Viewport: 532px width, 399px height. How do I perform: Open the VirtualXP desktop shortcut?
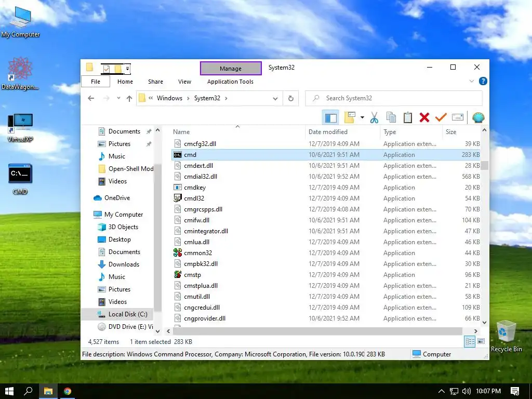pos(20,128)
